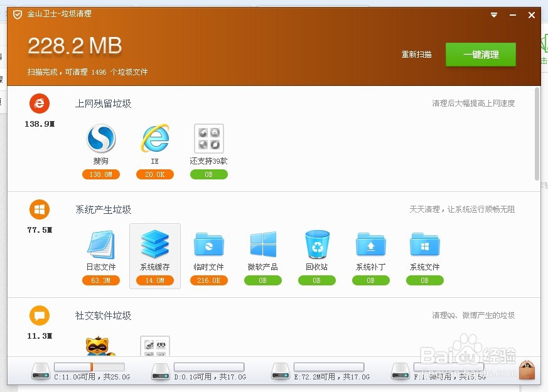Click the grid icon beside the raccoon
The width and height of the screenshot is (548, 392).
point(155,346)
